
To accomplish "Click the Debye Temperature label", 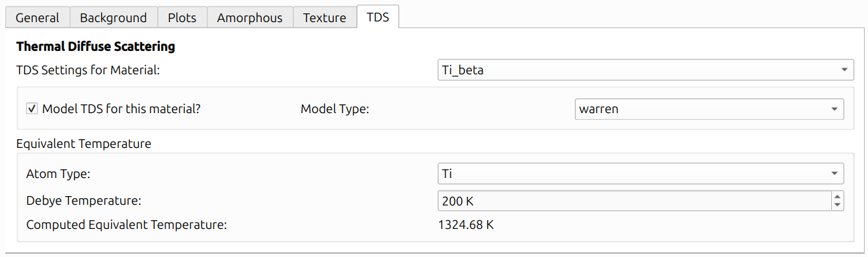I will (x=84, y=200).
